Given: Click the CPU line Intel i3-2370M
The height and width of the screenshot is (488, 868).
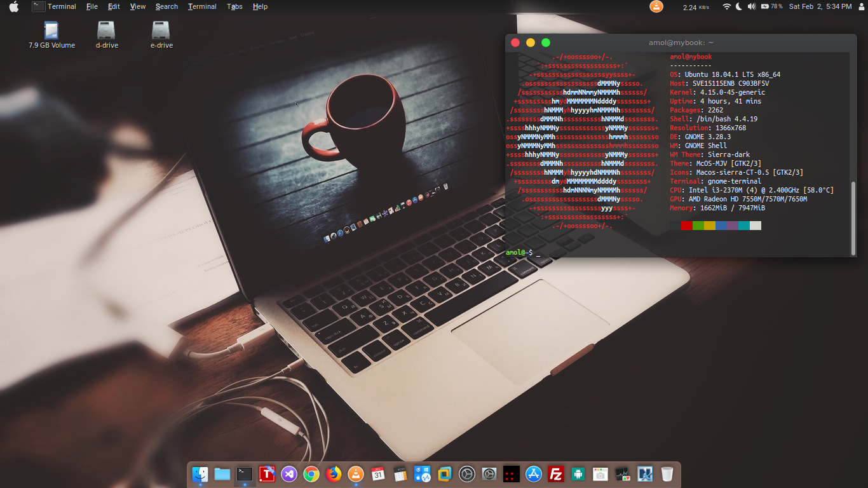Looking at the screenshot, I should (x=752, y=190).
